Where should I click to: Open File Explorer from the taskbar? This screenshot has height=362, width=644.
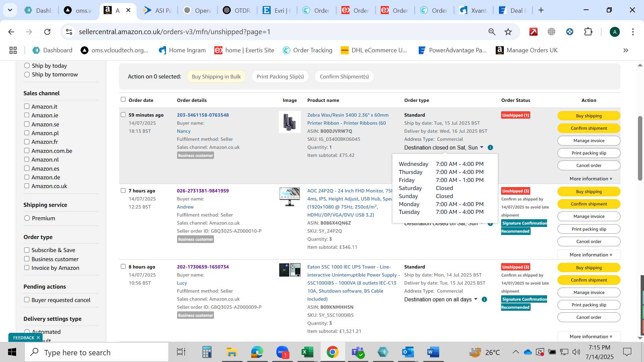coord(232,352)
